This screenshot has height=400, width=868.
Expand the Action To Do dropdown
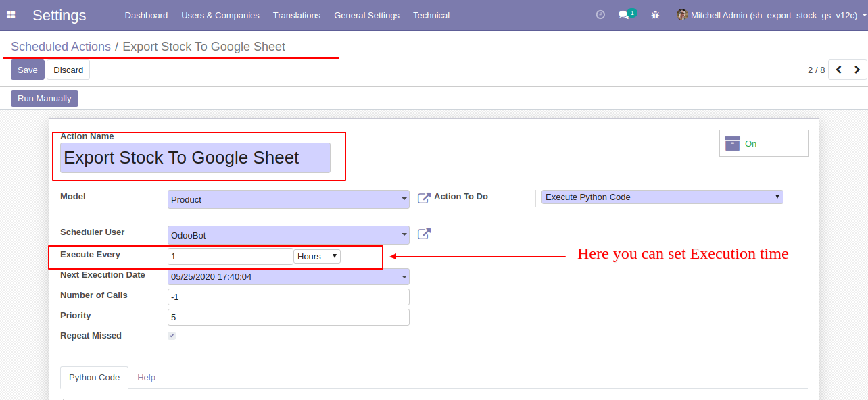click(662, 197)
